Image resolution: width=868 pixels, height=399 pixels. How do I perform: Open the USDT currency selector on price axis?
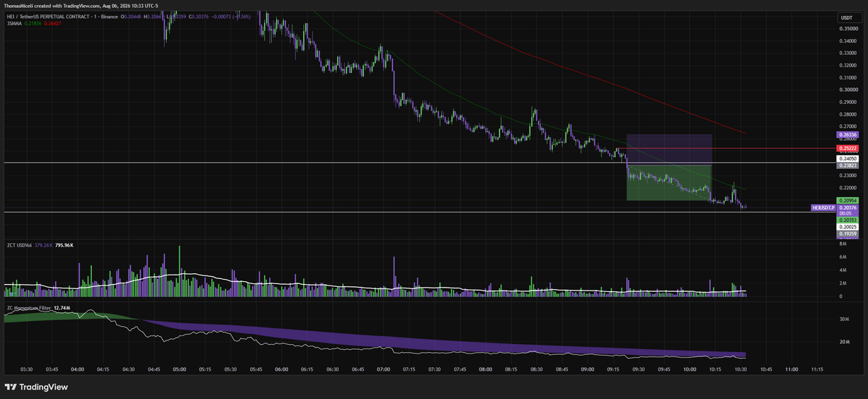(x=846, y=17)
